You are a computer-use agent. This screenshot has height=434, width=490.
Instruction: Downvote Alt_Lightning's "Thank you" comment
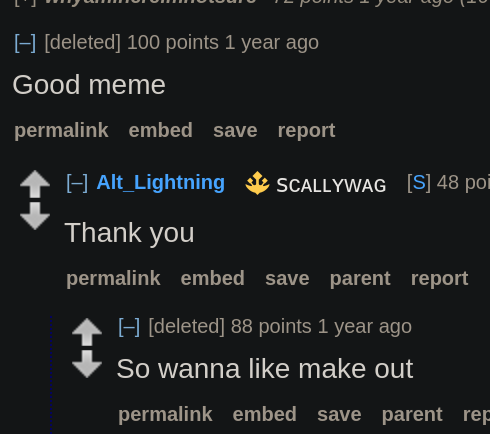tap(35, 216)
